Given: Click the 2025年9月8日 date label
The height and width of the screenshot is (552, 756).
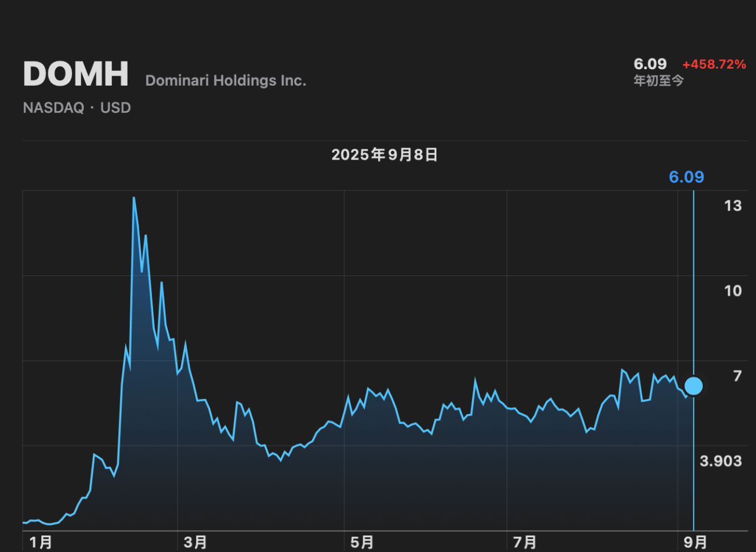Looking at the screenshot, I should pyautogui.click(x=384, y=155).
